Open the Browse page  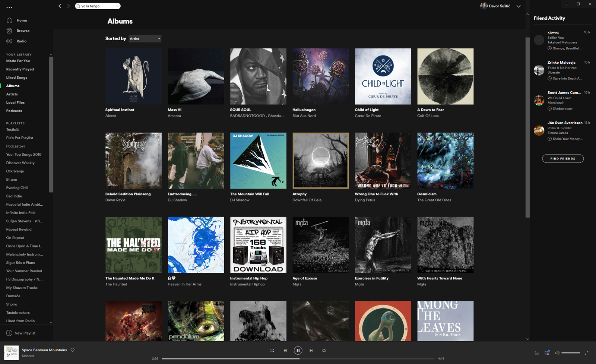pyautogui.click(x=23, y=31)
